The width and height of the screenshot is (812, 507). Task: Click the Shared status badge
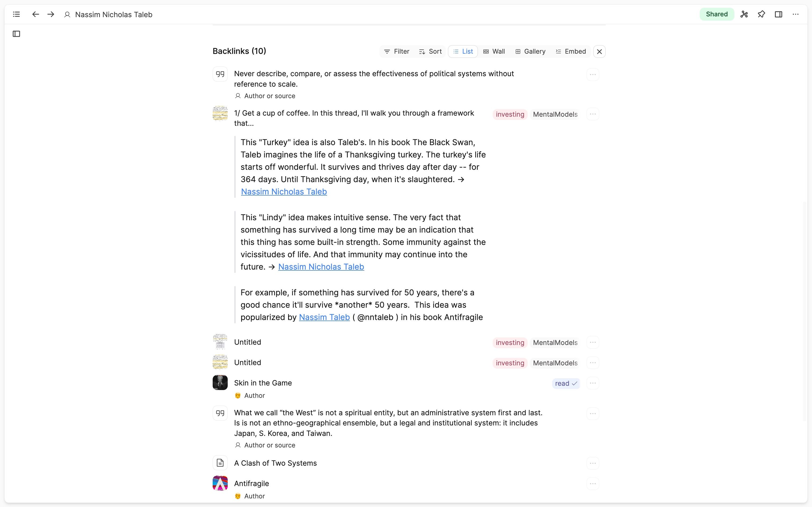(717, 14)
